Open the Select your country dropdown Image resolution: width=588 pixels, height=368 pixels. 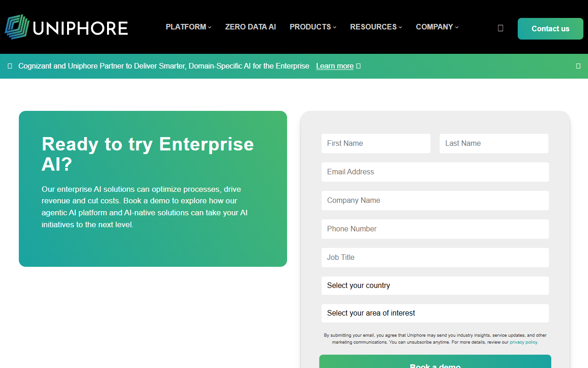pos(435,286)
